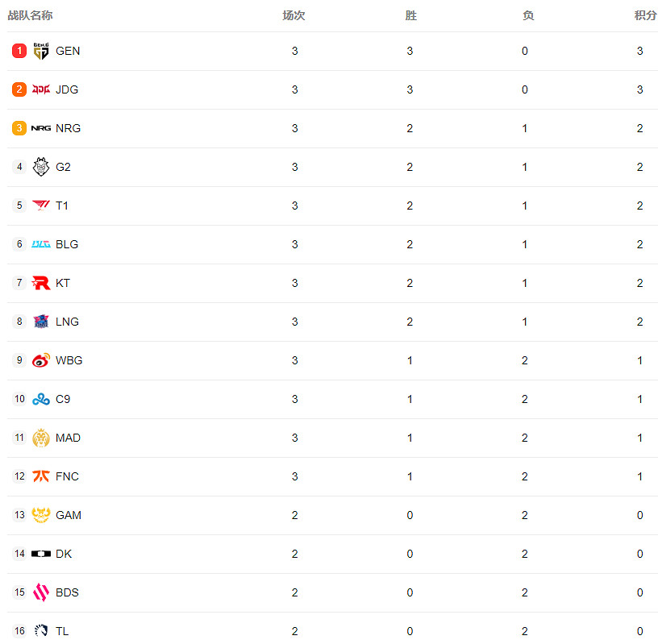Click the MAD Lions logo
This screenshot has height=644, width=658.
pyautogui.click(x=41, y=438)
